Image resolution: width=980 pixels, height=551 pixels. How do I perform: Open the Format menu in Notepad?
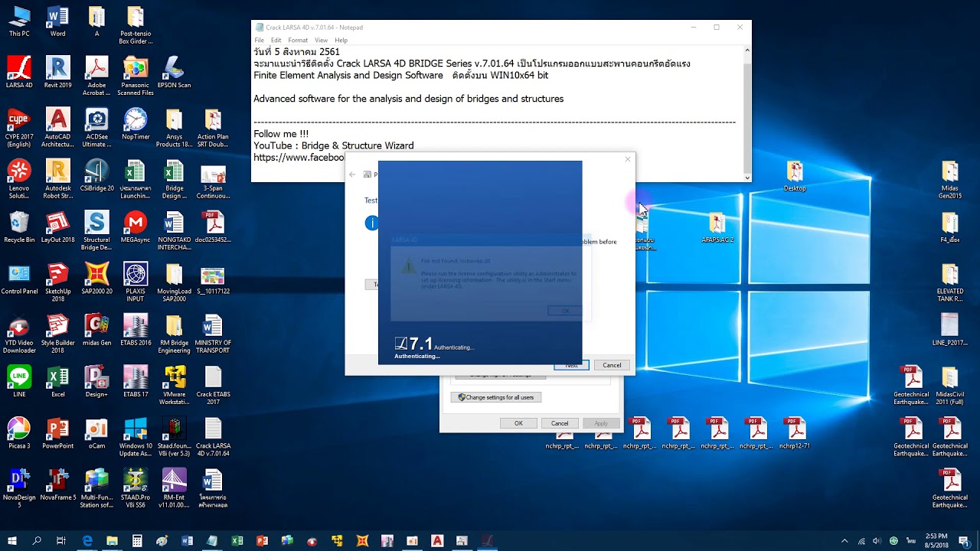(298, 40)
